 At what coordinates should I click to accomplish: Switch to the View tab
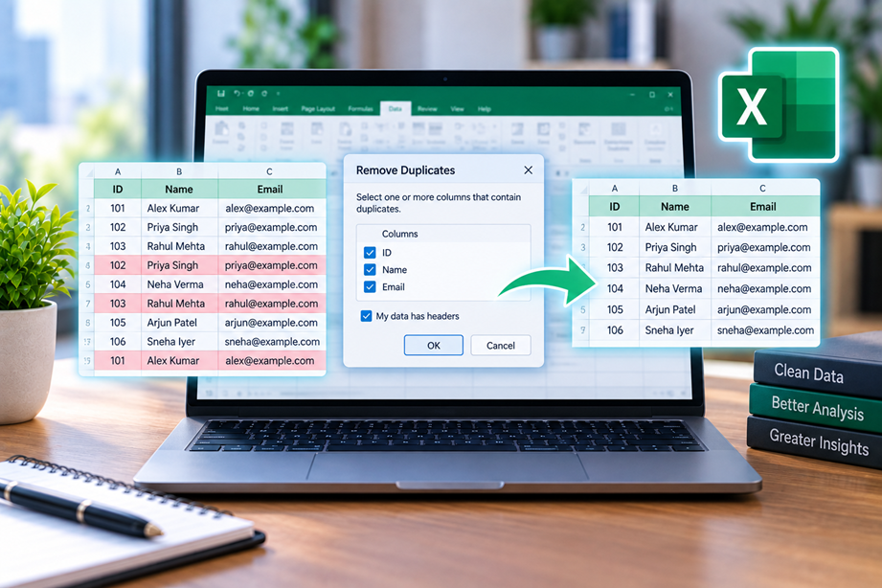458,108
